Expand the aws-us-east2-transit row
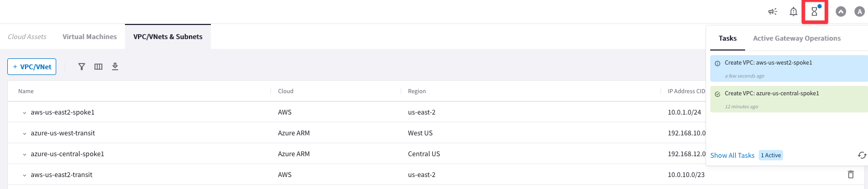The height and width of the screenshot is (189, 868). tap(24, 175)
